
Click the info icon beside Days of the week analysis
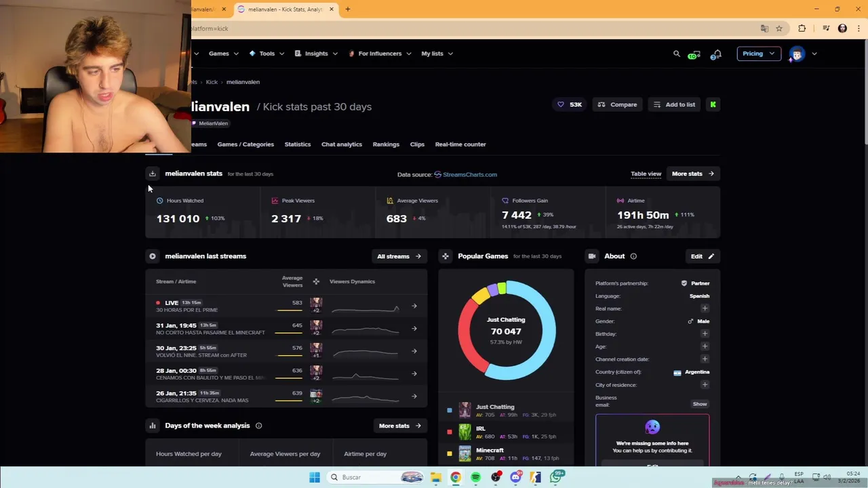[x=258, y=426]
